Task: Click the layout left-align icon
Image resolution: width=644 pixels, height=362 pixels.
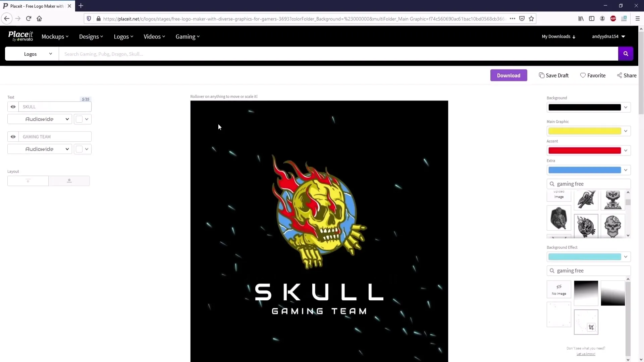Action: (x=28, y=180)
